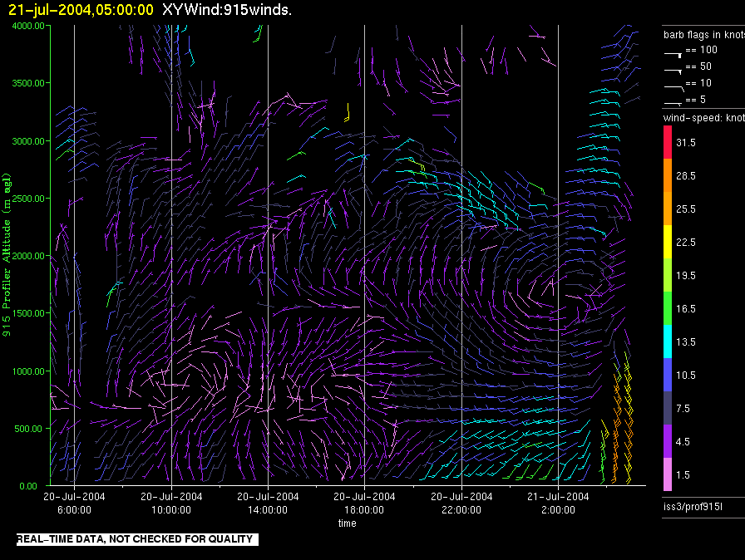Click the 25.5 knots orange swatch

coord(668,209)
